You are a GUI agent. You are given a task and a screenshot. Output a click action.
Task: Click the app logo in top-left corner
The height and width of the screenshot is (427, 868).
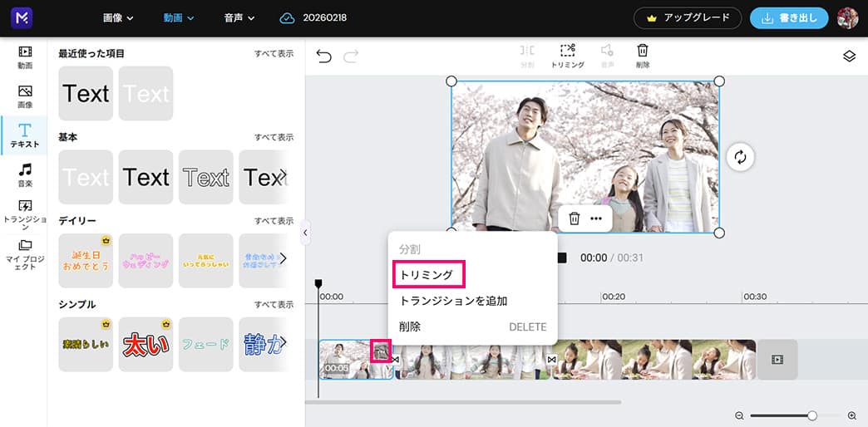pyautogui.click(x=22, y=18)
